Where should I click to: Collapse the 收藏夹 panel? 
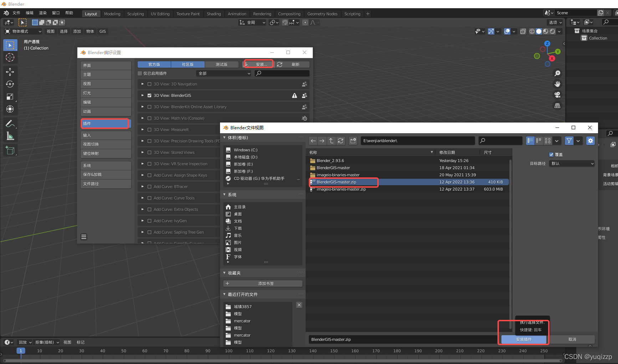[224, 273]
